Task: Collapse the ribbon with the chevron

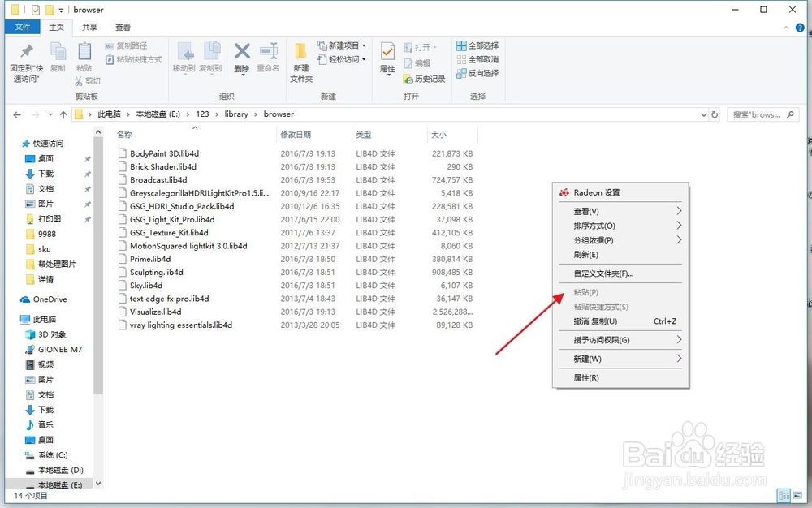Action: (787, 28)
